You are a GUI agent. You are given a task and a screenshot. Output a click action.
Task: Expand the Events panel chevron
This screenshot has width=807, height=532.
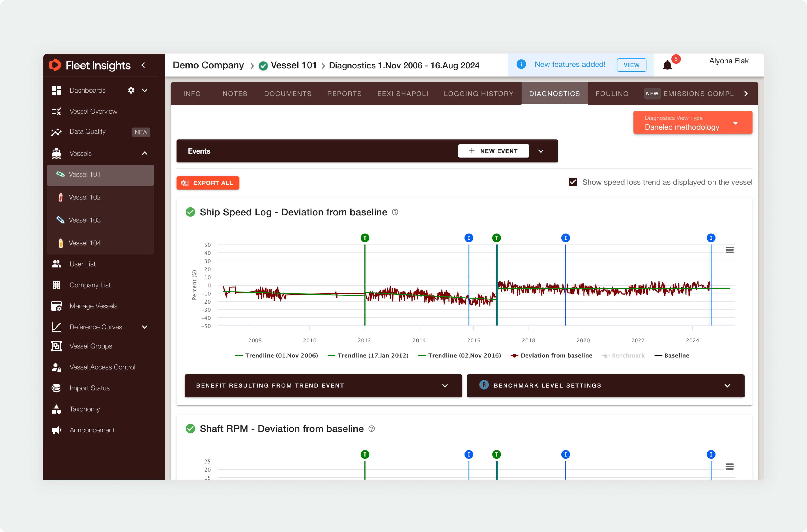pyautogui.click(x=541, y=151)
